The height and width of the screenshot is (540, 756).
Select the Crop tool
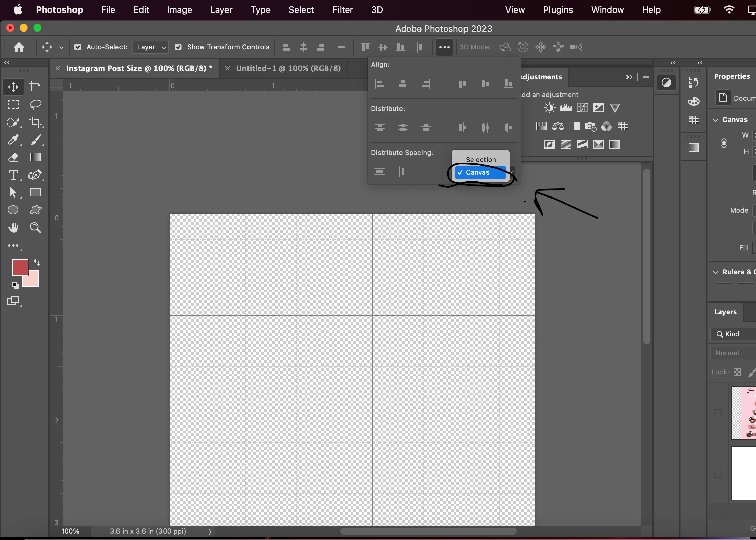pos(36,122)
